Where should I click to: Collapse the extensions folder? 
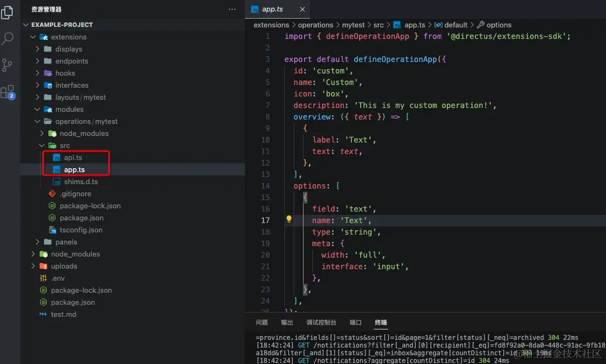(33, 37)
